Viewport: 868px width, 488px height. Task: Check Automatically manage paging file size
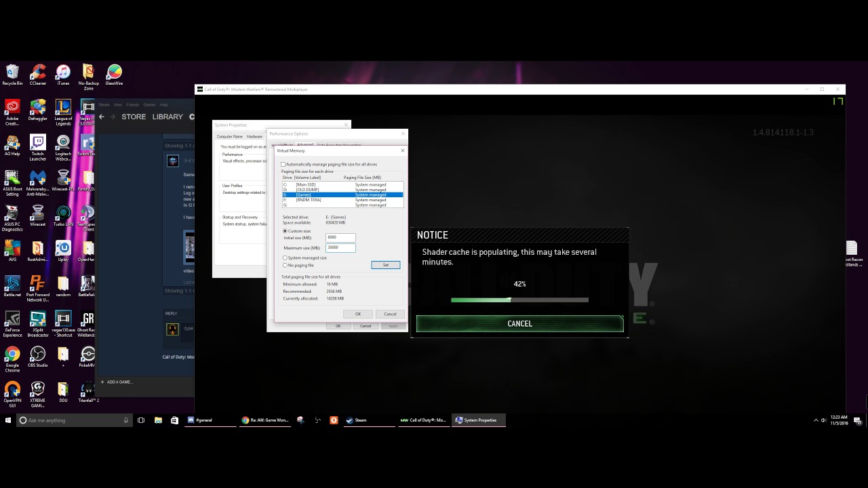pyautogui.click(x=283, y=164)
